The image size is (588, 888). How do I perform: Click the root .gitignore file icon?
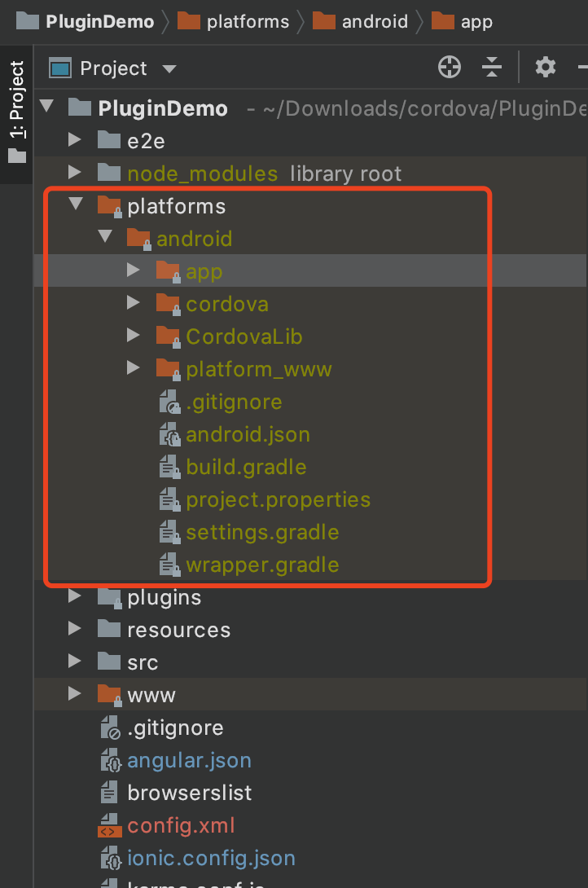[109, 728]
